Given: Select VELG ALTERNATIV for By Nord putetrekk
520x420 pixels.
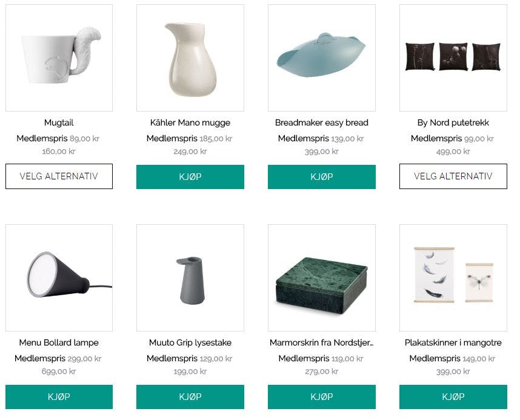Looking at the screenshot, I should click(x=453, y=176).
